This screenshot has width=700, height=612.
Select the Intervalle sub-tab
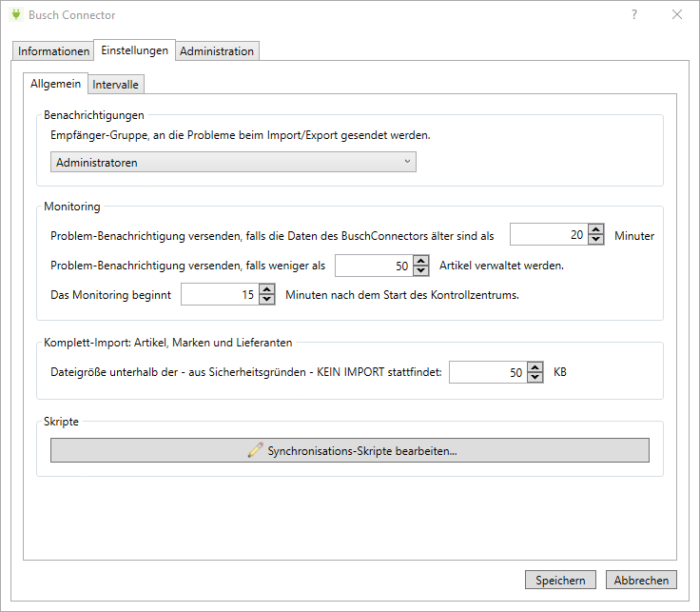click(x=116, y=85)
